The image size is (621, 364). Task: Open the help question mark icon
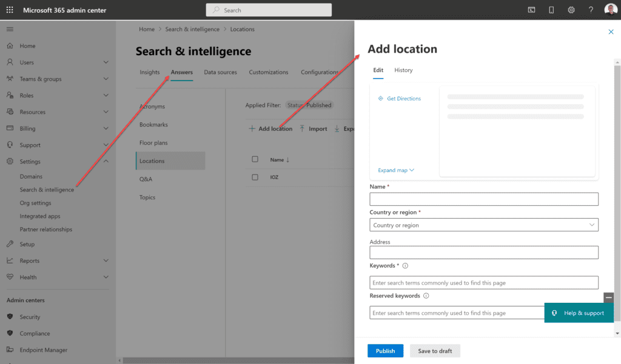tap(591, 10)
